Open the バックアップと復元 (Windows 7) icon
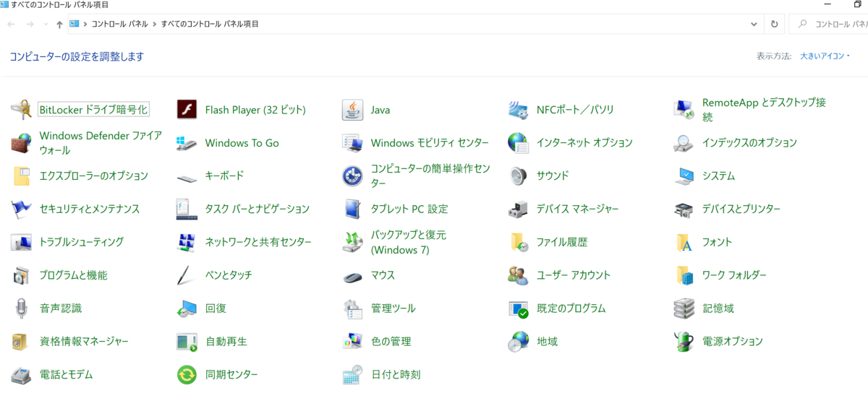The image size is (868, 393). tap(352, 242)
